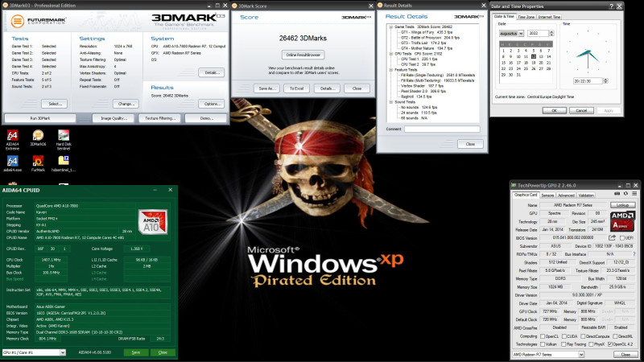This screenshot has height=362, width=644.
Task: Switch to the GPU-Z Sensors tab
Action: [x=547, y=195]
